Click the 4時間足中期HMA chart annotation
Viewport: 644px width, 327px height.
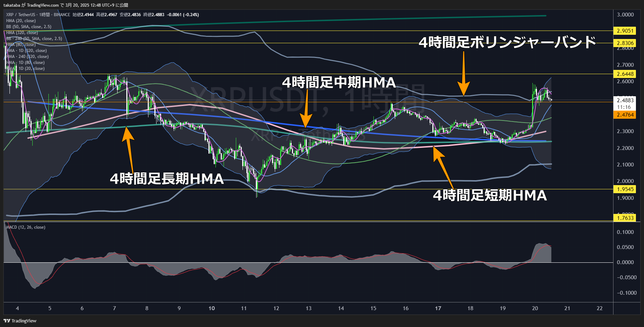[x=339, y=83]
